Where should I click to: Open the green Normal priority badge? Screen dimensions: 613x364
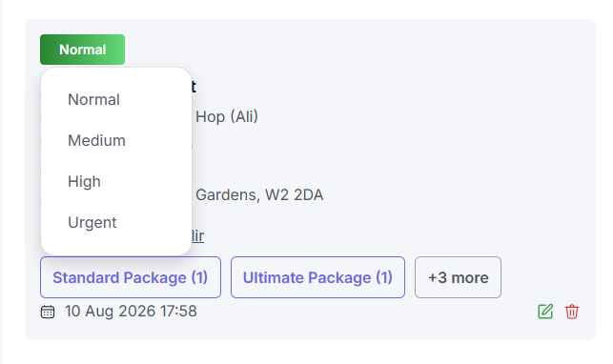(83, 50)
